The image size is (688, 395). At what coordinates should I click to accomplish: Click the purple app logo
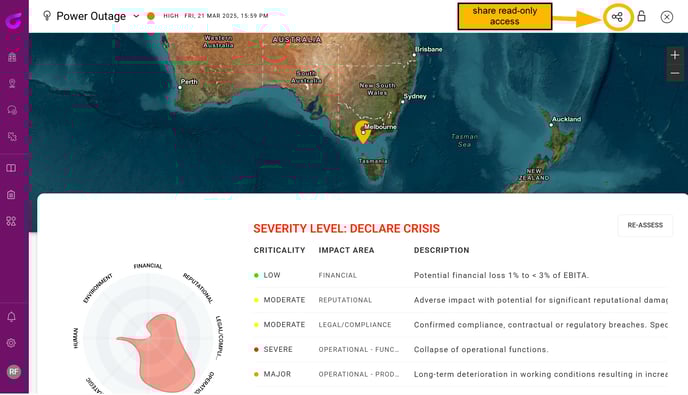13,20
